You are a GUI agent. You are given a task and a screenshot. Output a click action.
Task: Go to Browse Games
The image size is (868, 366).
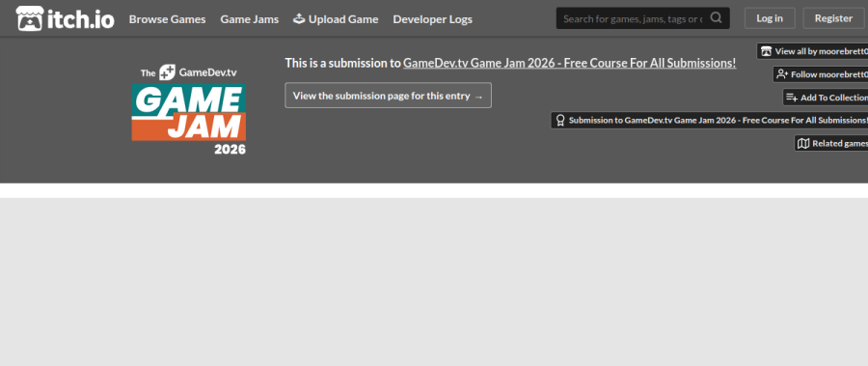167,19
